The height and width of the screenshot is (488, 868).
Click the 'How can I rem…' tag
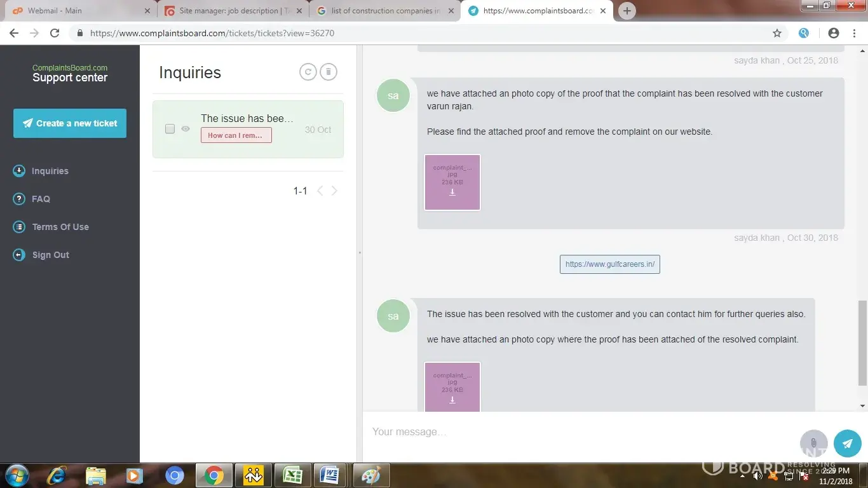tap(236, 135)
